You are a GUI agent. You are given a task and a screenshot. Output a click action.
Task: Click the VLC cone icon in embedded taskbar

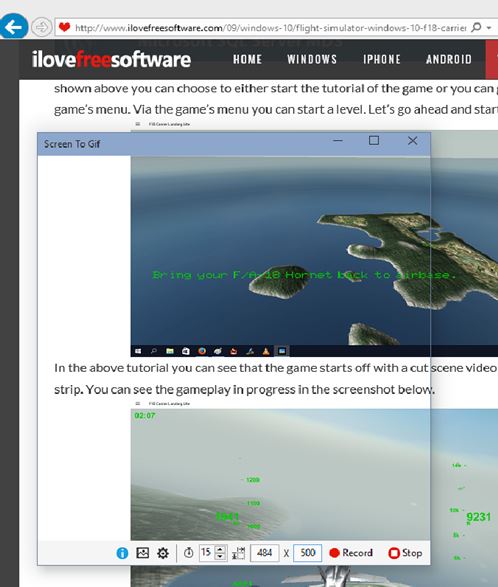pos(265,351)
